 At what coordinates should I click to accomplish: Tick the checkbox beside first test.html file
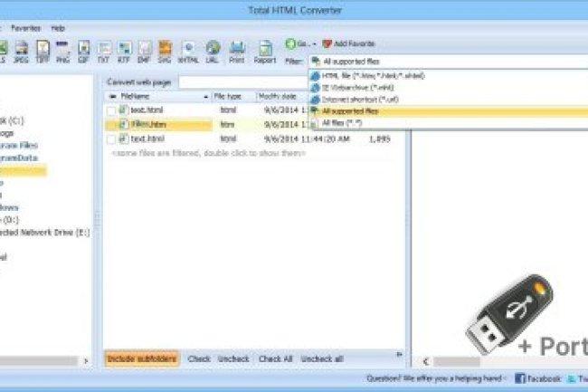112,110
